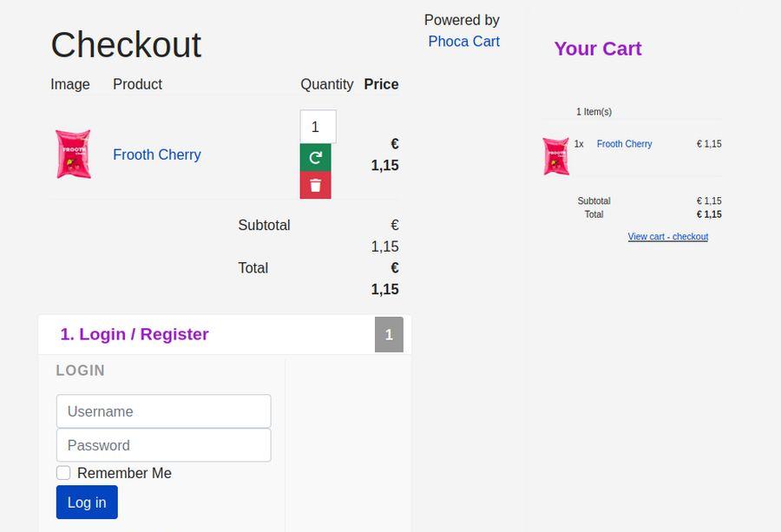The image size is (781, 532).
Task: Open Frooth Cherry product link in checkout
Action: (157, 154)
